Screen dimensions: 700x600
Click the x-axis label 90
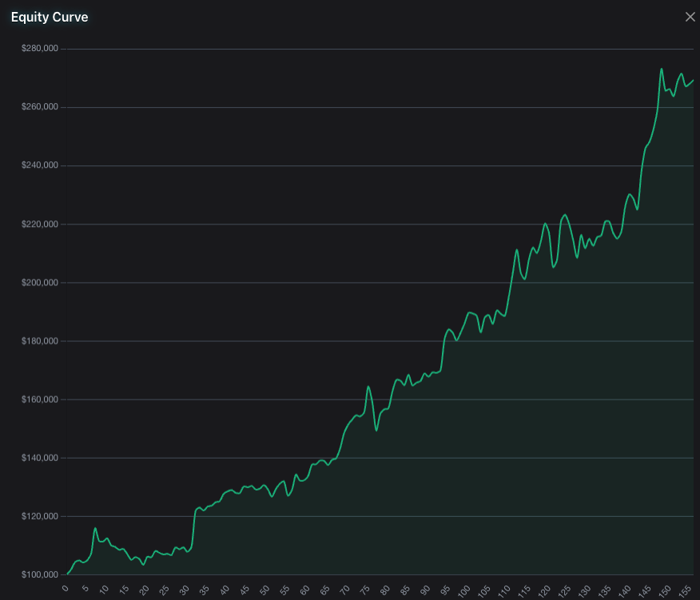425,590
